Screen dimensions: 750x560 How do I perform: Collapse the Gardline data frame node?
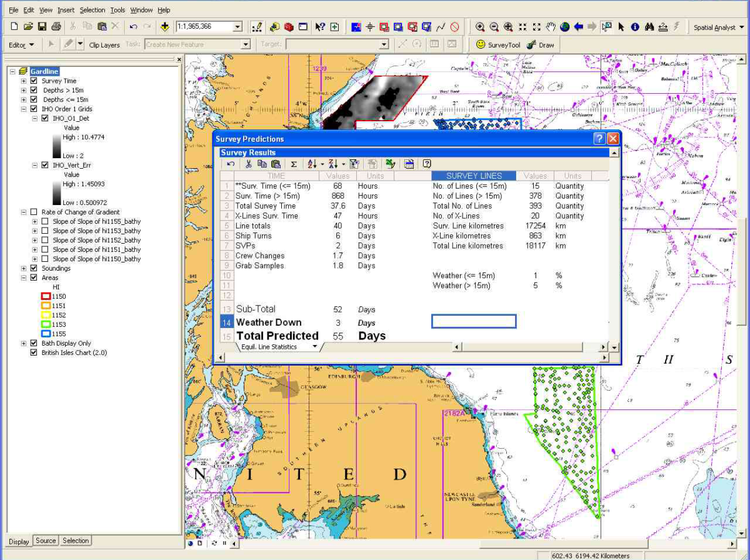coord(12,71)
